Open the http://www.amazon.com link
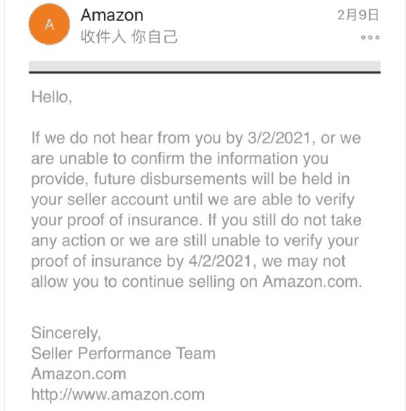This screenshot has width=406, height=411. click(x=118, y=395)
